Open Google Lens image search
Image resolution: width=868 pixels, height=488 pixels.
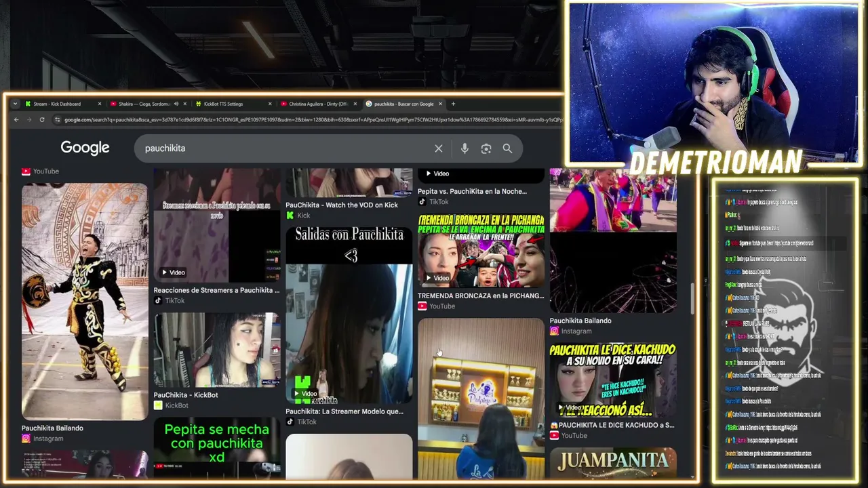(486, 148)
